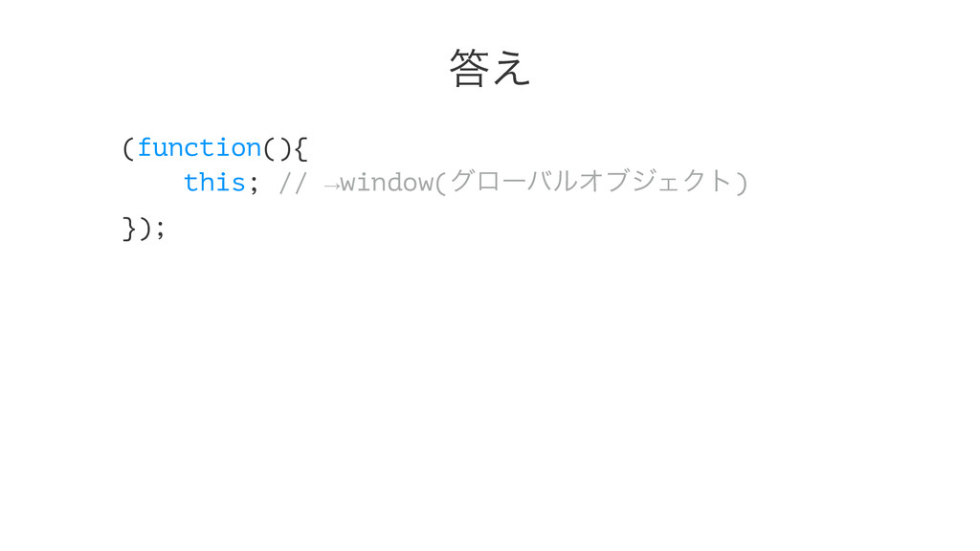Select the オブジェクト text in comment
The width and height of the screenshot is (980, 551).
(656, 181)
